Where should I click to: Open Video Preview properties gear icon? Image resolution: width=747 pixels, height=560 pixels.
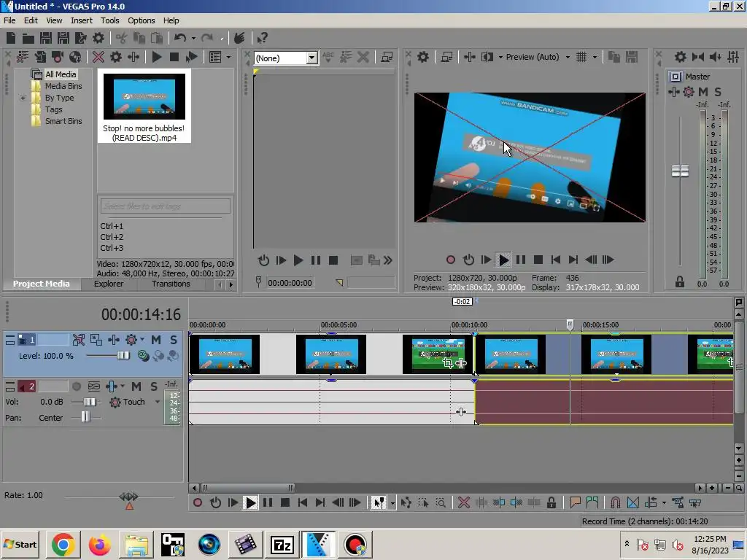click(x=423, y=57)
